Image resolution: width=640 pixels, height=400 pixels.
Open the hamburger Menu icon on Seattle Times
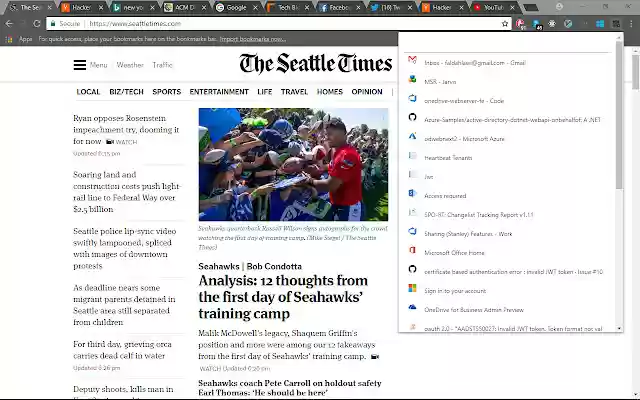click(x=80, y=65)
